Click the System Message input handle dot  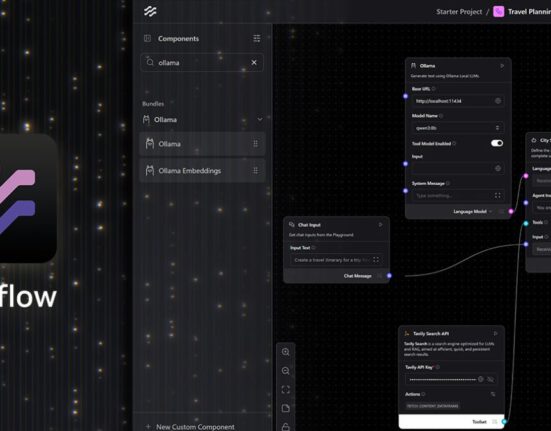tap(406, 191)
